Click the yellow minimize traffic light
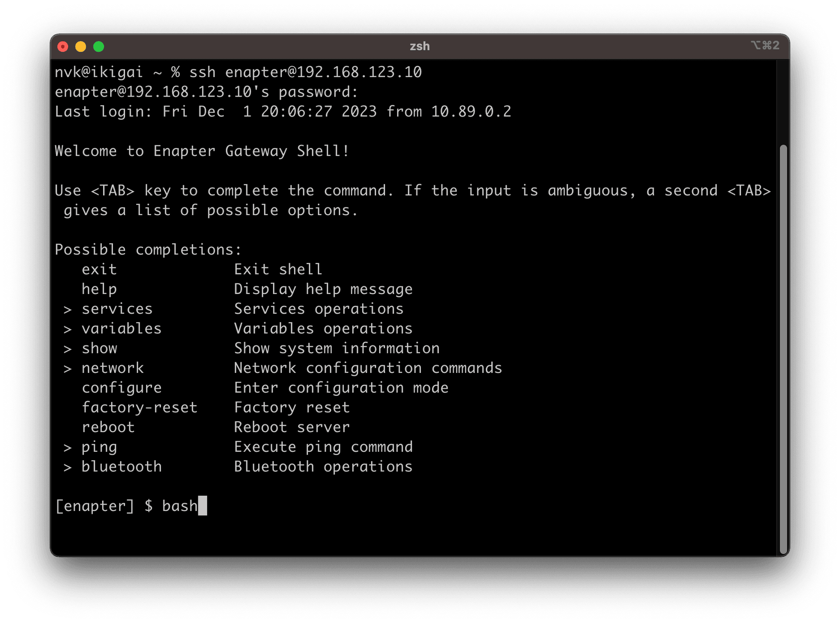The height and width of the screenshot is (623, 840). (x=80, y=46)
